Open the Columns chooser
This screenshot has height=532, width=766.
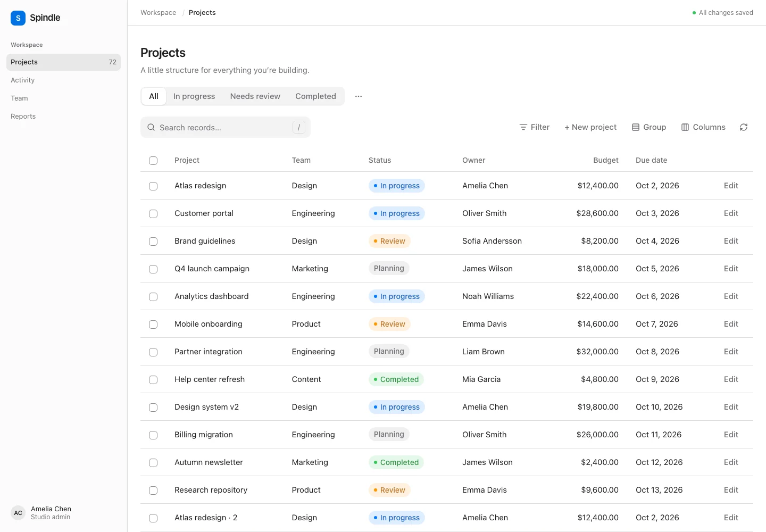coord(703,127)
